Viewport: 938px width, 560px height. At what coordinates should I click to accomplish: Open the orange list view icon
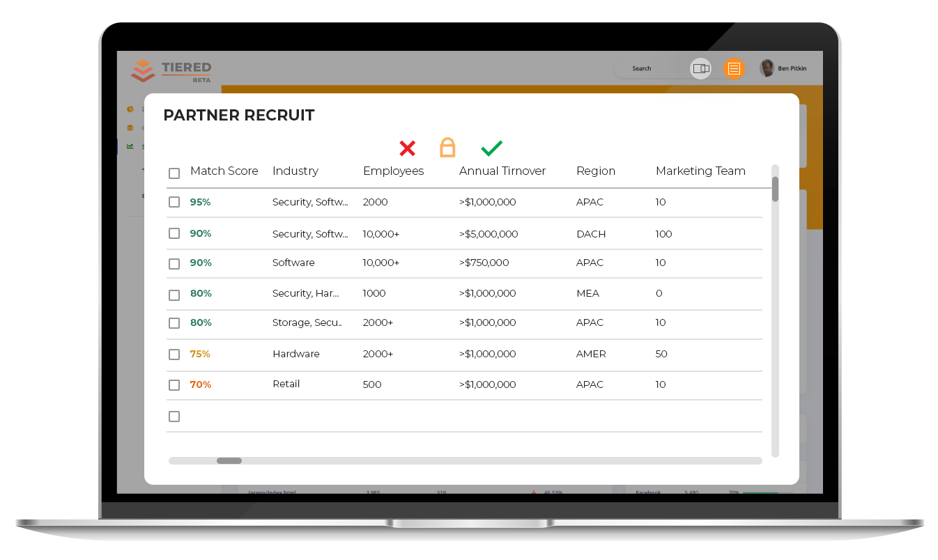[x=733, y=68]
